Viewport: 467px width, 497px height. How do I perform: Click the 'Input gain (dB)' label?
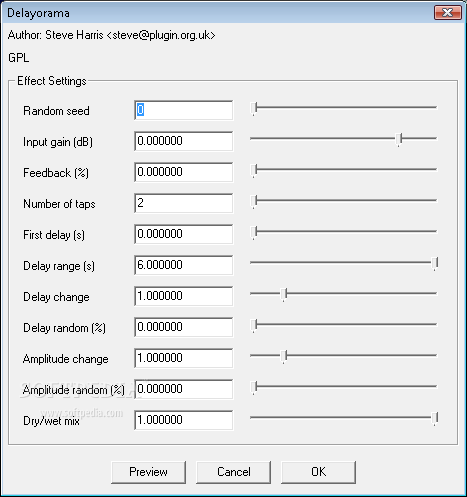coord(58,142)
